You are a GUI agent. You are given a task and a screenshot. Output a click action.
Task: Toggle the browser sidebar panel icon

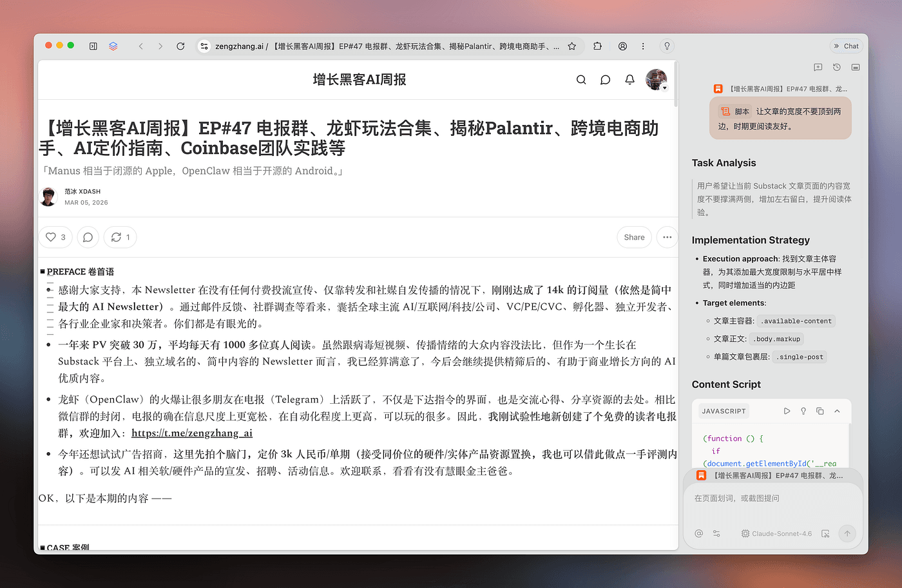pyautogui.click(x=93, y=46)
